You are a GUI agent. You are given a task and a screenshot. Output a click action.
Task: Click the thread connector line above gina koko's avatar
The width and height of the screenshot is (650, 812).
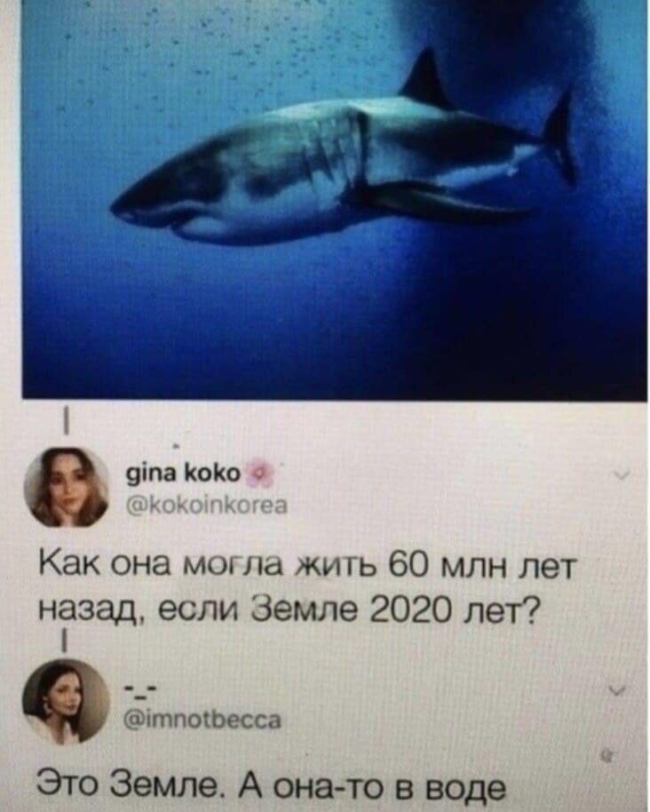pyautogui.click(x=67, y=422)
